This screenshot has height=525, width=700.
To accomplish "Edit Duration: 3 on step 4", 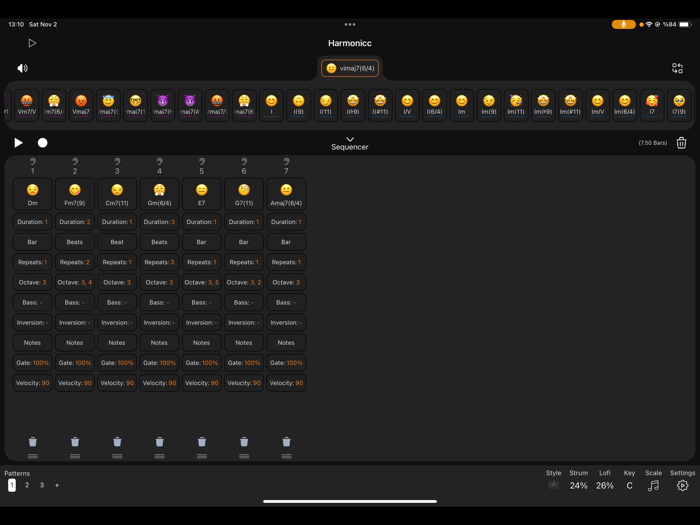I will (159, 222).
